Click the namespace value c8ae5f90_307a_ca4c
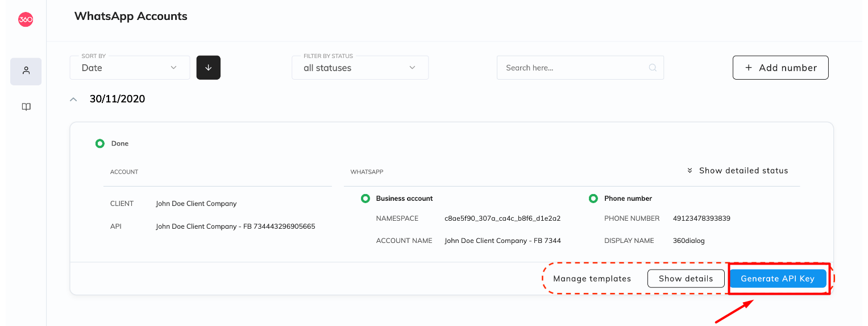Screen dimensions: 868x326 coord(502,218)
